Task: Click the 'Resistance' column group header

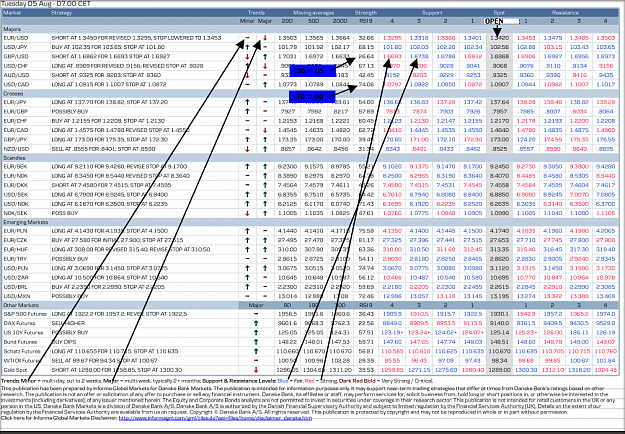Action: click(x=565, y=13)
